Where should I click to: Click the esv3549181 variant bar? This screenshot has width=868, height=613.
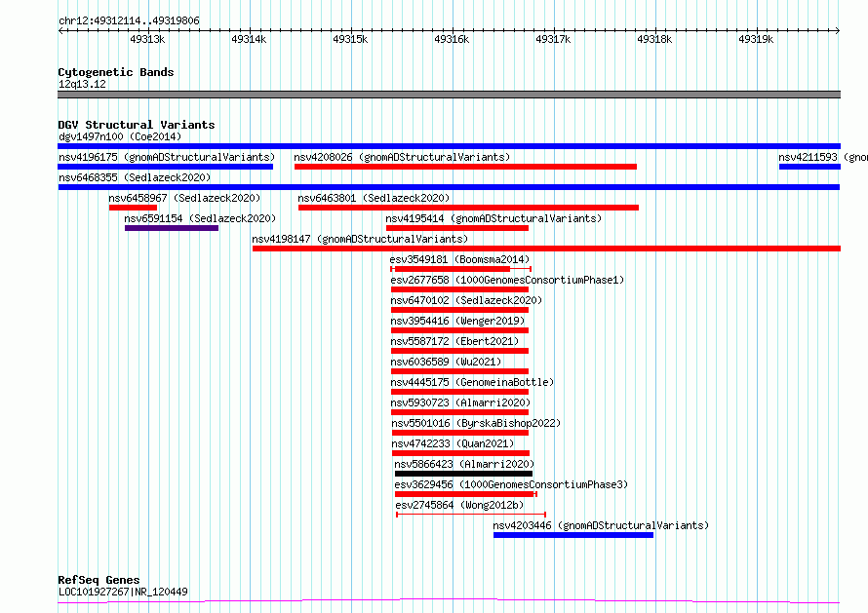(460, 269)
